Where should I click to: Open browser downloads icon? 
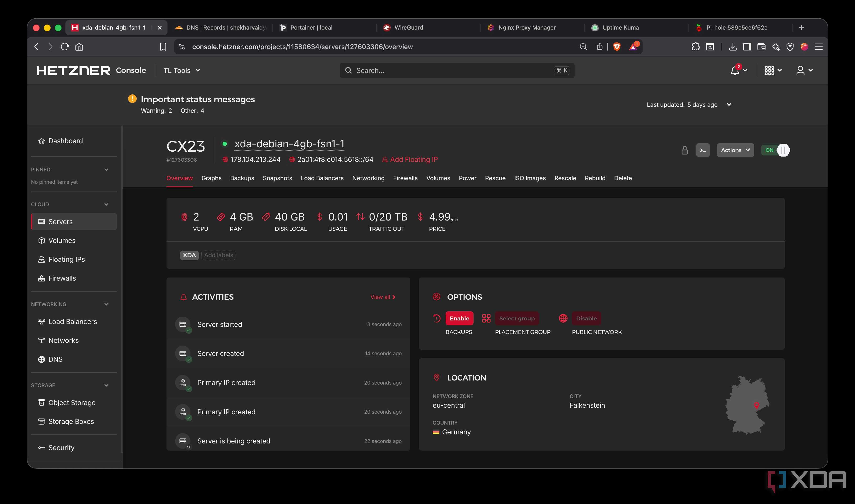pos(733,46)
